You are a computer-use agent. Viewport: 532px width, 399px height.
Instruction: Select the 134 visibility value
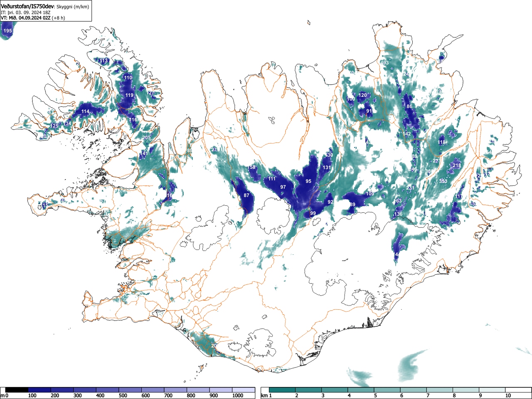pos(67,124)
